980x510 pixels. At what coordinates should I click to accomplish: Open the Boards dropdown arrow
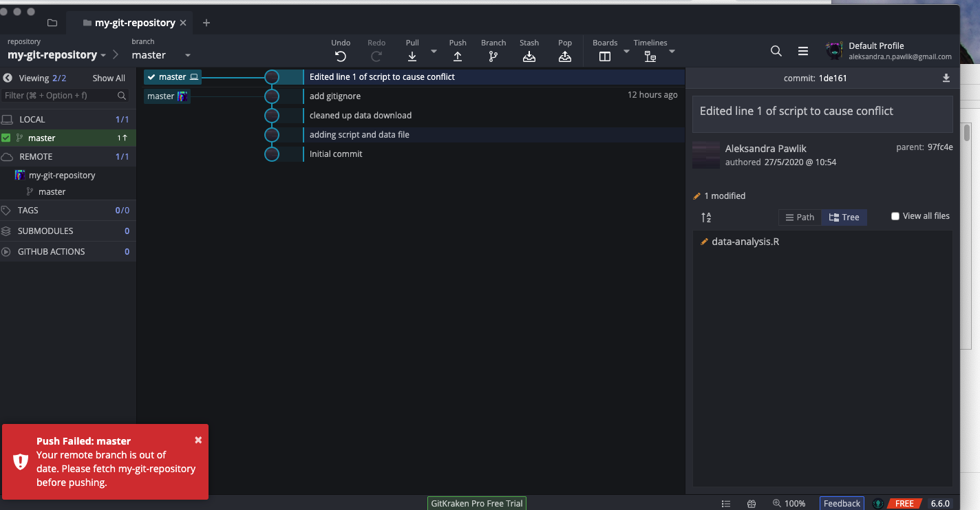[x=626, y=51]
